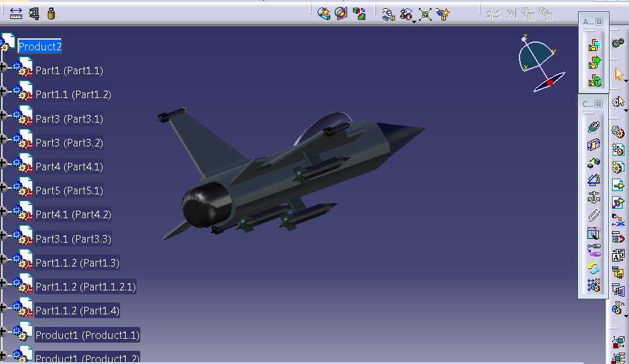Click the Replace Component icon
Screen dimensions: 629x364
click(x=618, y=219)
